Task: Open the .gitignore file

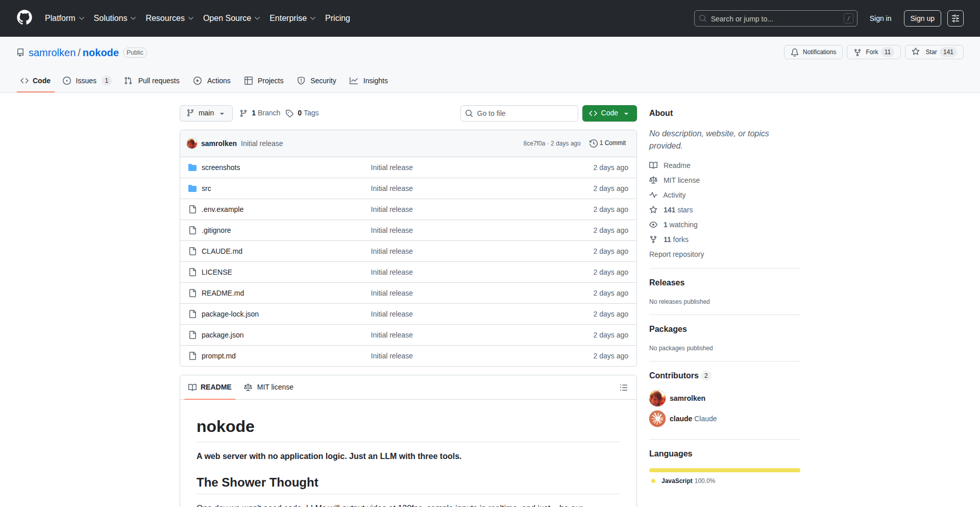Action: coord(216,230)
